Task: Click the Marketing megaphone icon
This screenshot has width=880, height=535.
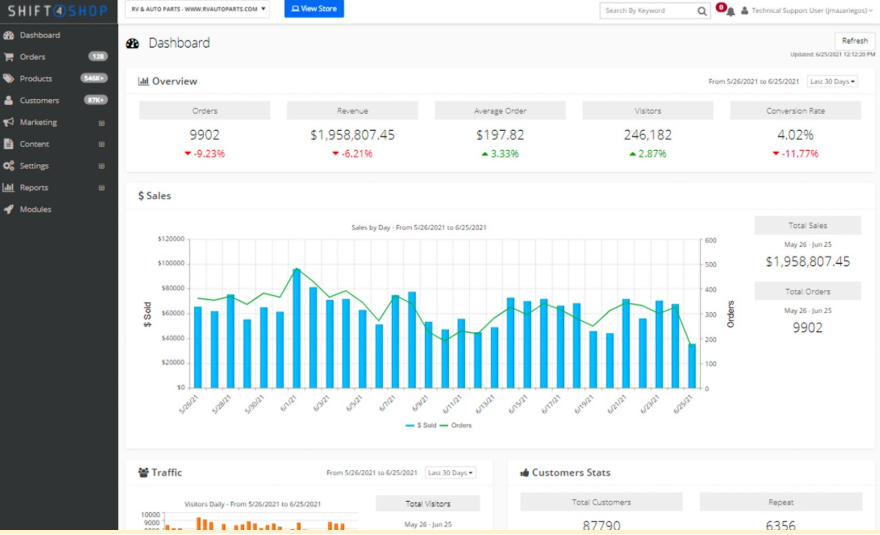Action: [8, 122]
